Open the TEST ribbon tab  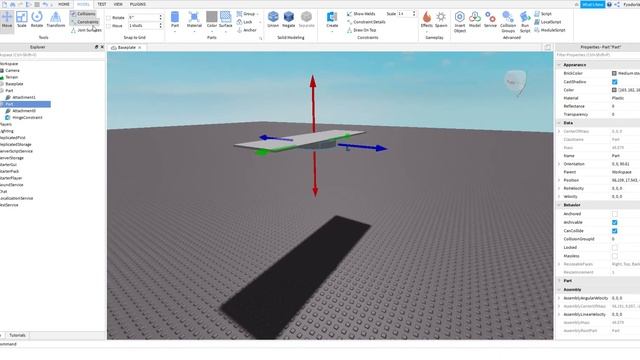pos(102,4)
